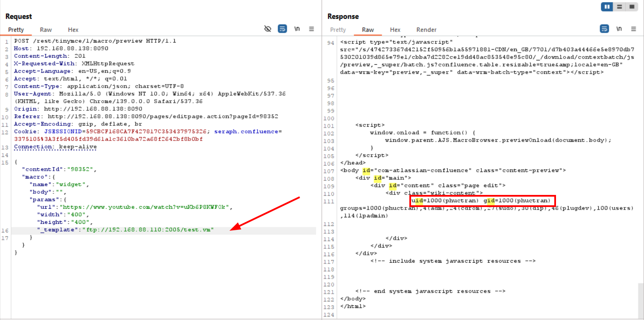Click the "include system javascript resources" comment
This screenshot has height=320, width=644.
453,261
